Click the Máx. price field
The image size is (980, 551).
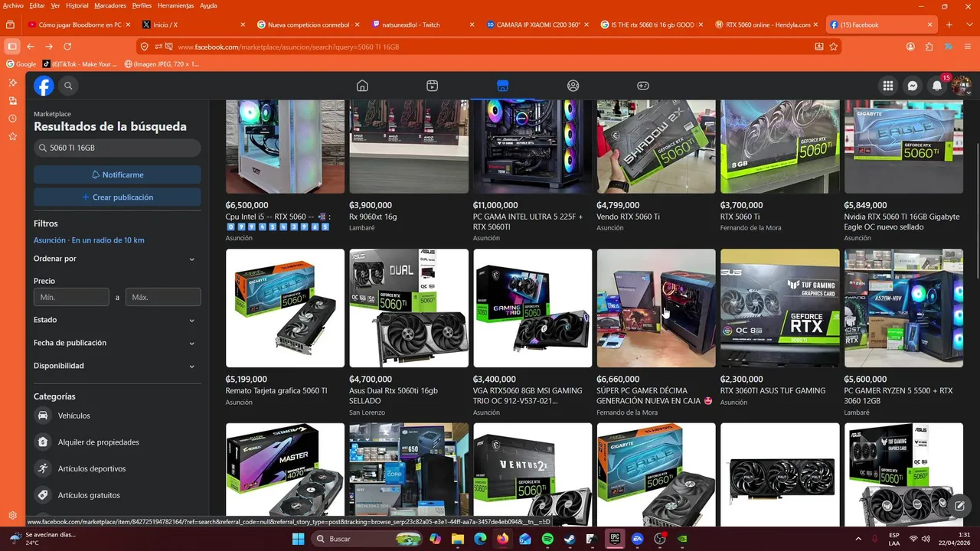(163, 297)
